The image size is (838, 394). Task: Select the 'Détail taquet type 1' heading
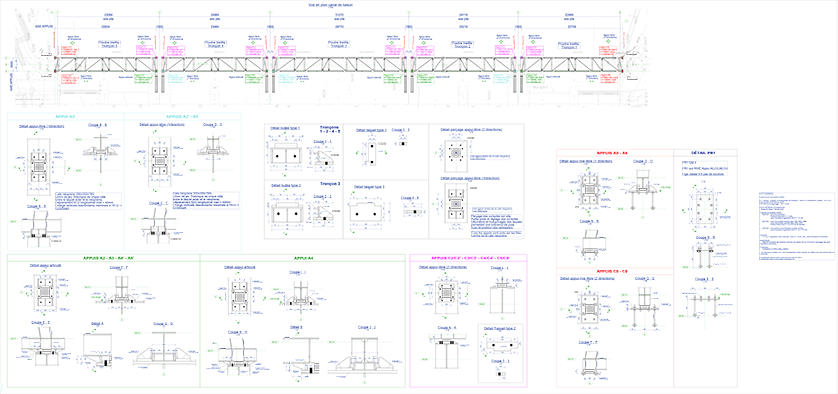click(371, 130)
